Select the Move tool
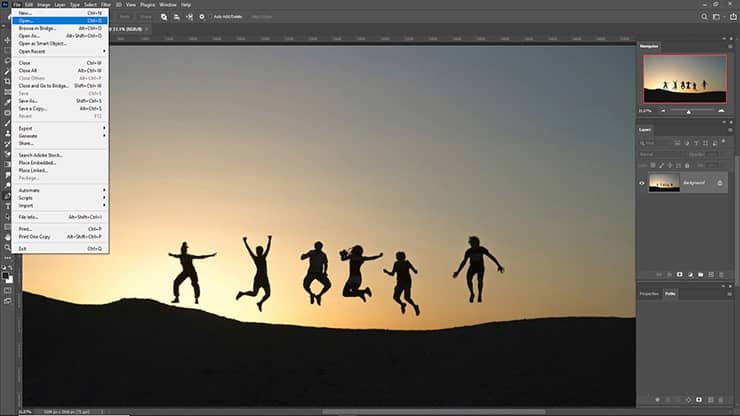 coord(7,40)
